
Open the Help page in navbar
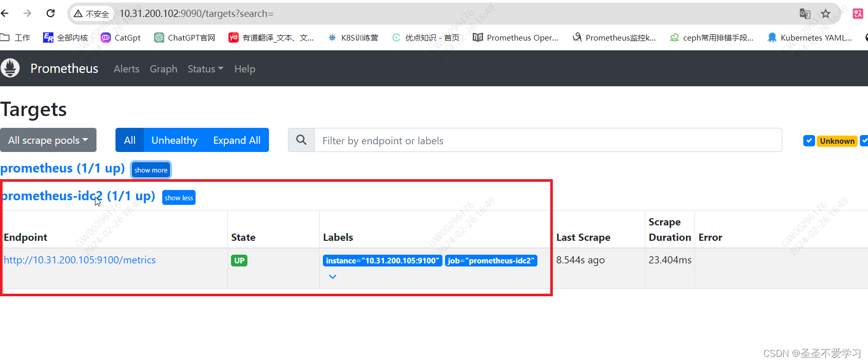coord(244,69)
